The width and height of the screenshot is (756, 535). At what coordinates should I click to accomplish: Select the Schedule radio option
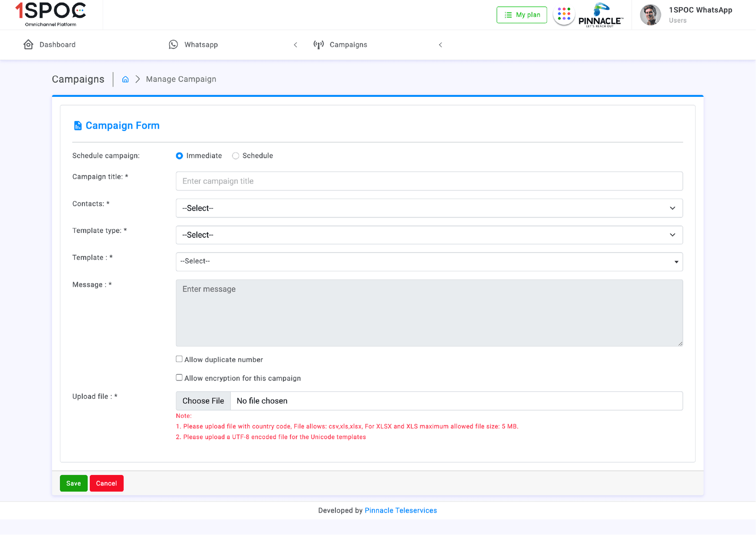click(x=235, y=156)
